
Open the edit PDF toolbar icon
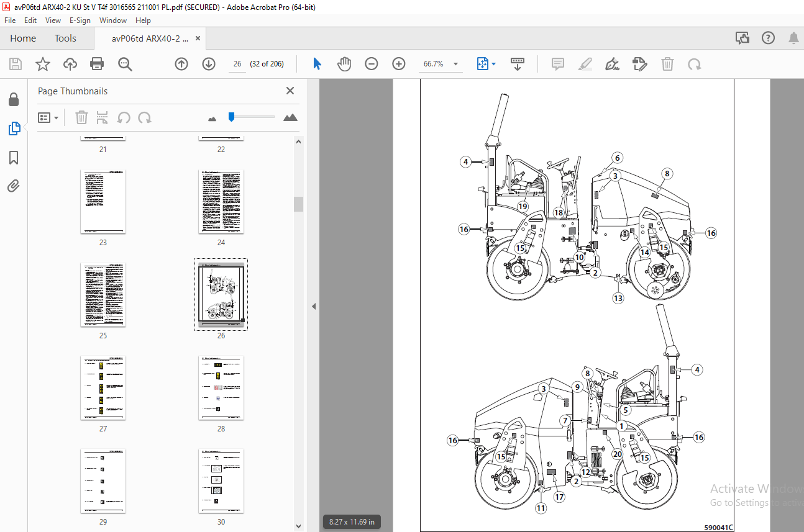pos(640,64)
